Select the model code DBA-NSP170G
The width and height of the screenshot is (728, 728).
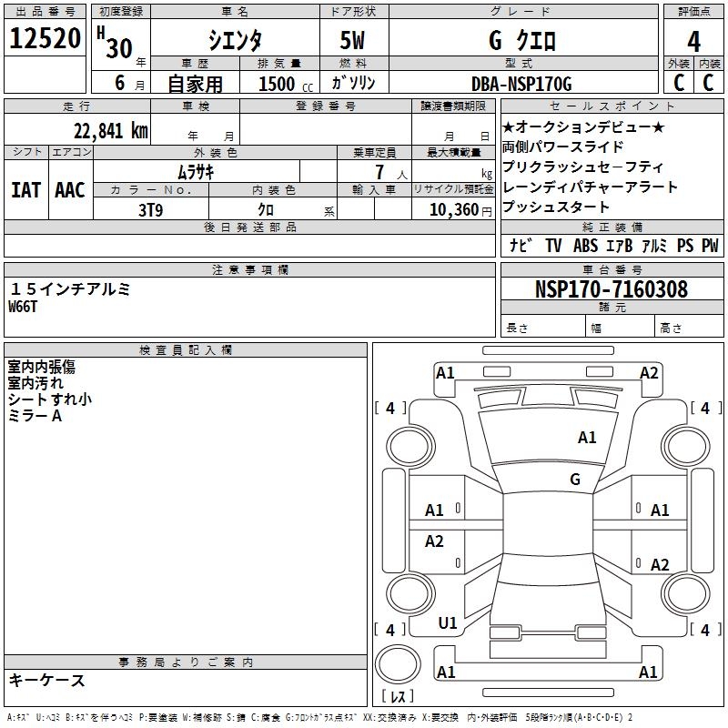click(x=521, y=84)
